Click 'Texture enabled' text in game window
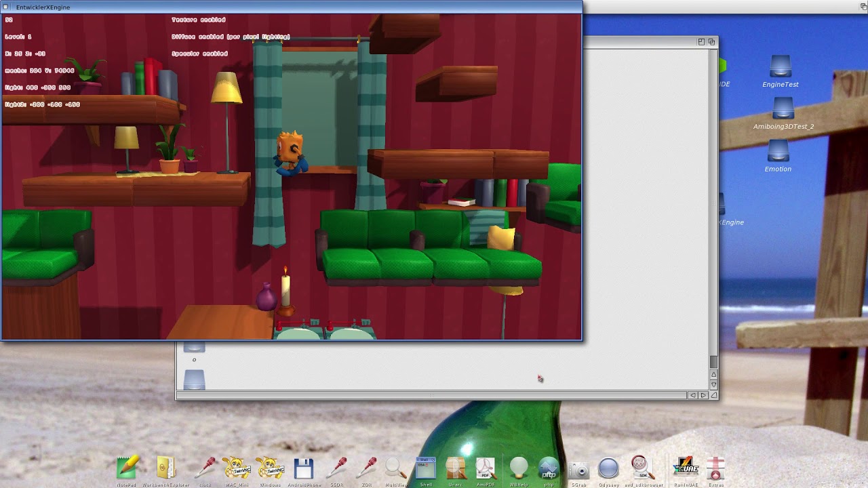868x488 pixels. [199, 20]
